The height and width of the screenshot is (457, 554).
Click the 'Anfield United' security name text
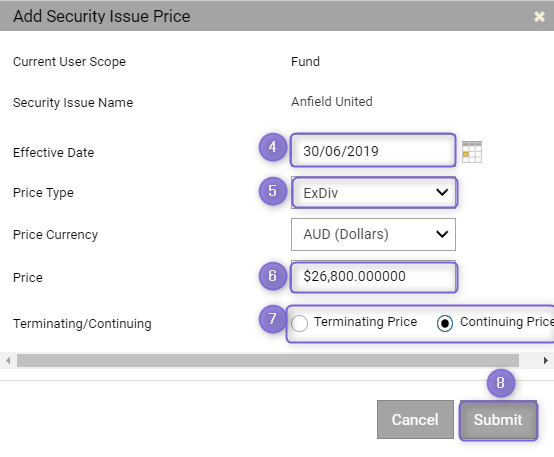(332, 102)
